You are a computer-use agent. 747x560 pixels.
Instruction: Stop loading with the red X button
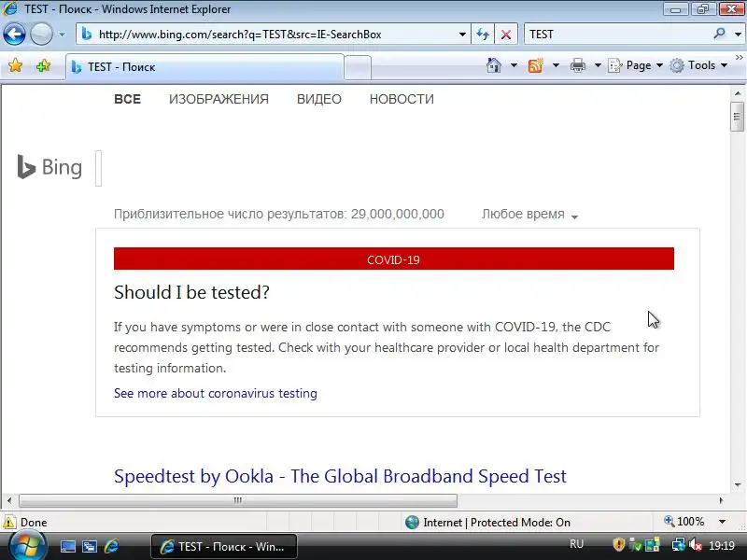[x=506, y=35]
